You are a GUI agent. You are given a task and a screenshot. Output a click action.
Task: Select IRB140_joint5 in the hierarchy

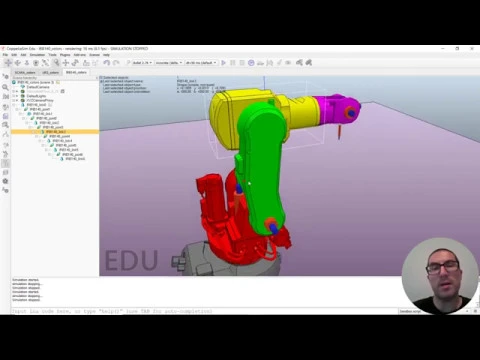coord(65,145)
